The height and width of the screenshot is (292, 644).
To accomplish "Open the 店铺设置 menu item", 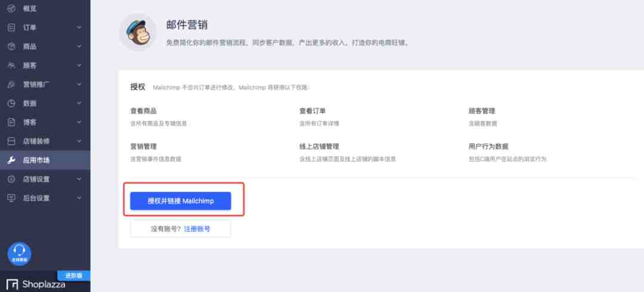I will click(45, 179).
